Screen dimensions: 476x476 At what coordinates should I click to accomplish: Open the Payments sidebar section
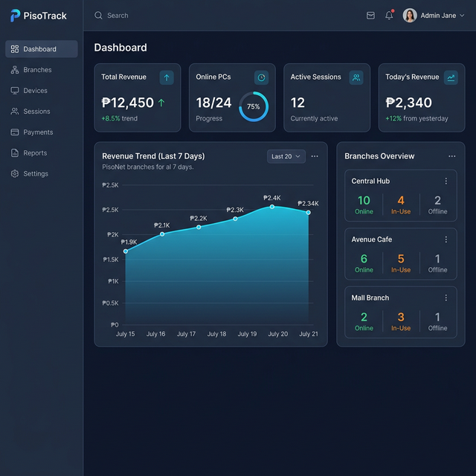tap(38, 132)
